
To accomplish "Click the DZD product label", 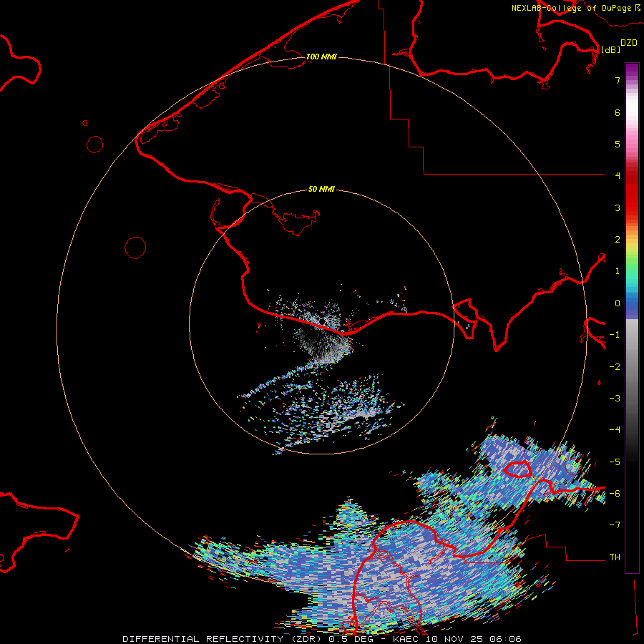I will [629, 43].
